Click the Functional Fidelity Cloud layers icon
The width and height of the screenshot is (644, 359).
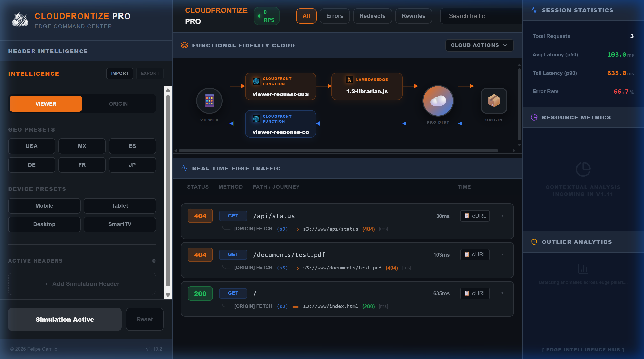coord(185,45)
